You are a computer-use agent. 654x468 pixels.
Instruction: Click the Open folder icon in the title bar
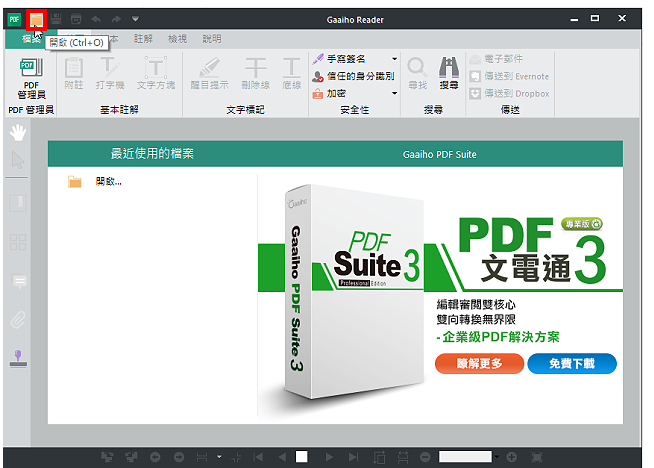pos(36,19)
